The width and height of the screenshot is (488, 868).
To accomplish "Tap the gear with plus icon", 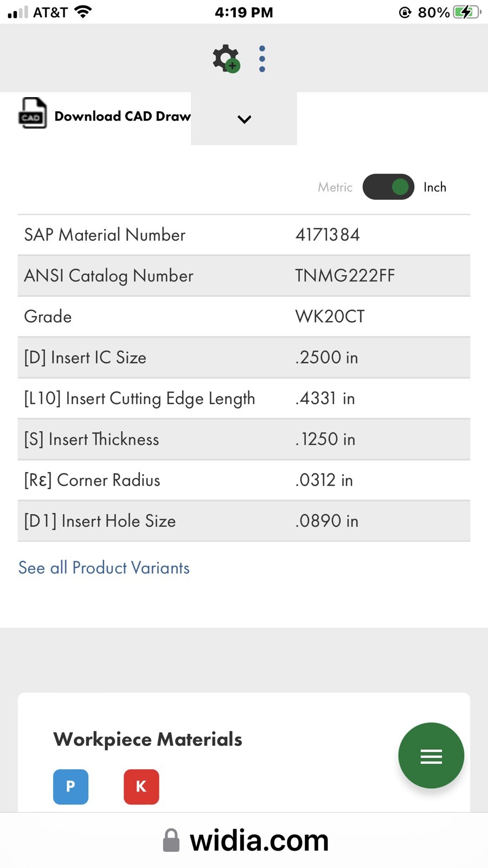I will (226, 59).
